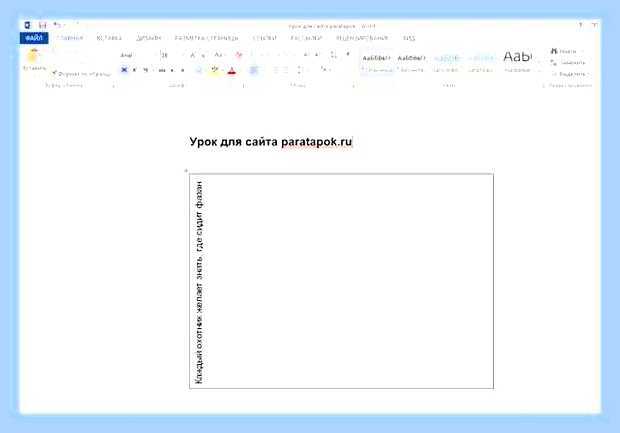Toggle italic К formatting

coord(134,70)
